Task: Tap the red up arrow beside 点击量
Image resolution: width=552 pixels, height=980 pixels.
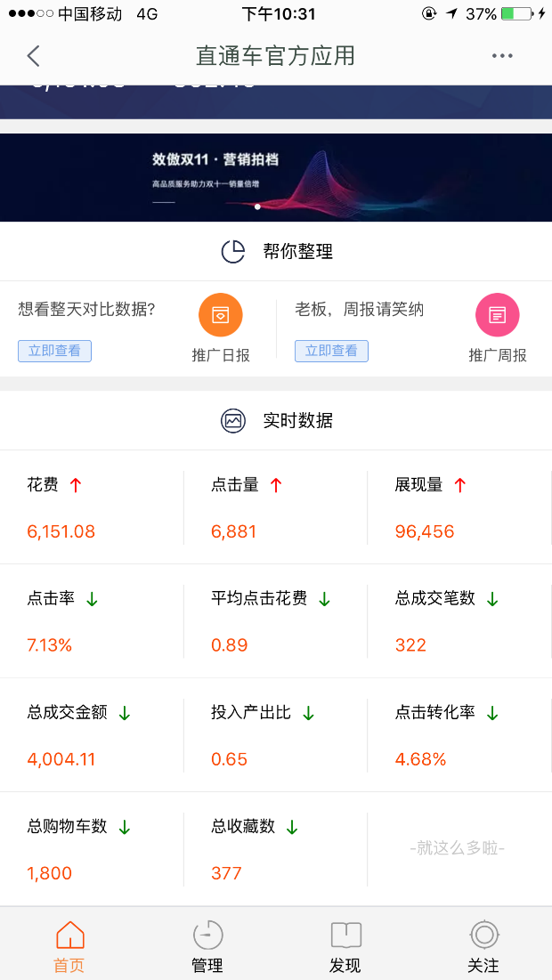Action: pyautogui.click(x=276, y=485)
